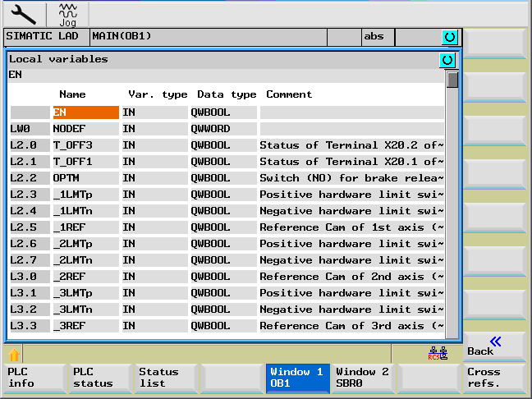Click the brake release switch comment
Screen dimensions: 532x399
pos(352,178)
